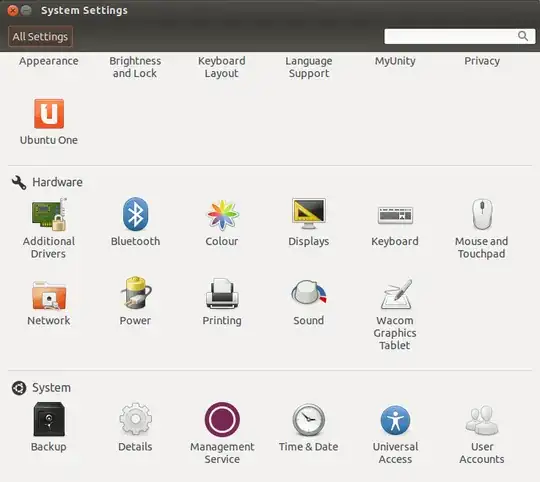This screenshot has height=482, width=540.
Task: Focus the settings search field
Action: click(459, 36)
